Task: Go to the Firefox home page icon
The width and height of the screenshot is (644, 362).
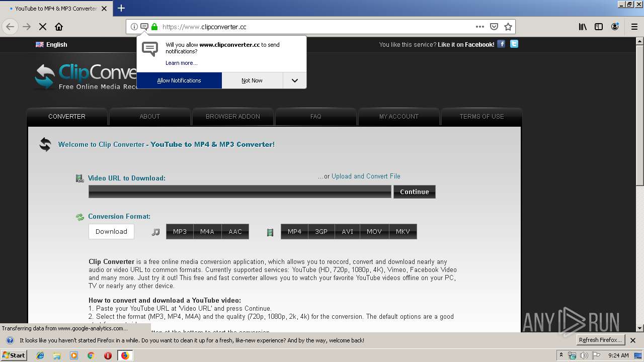Action: pos(59,27)
